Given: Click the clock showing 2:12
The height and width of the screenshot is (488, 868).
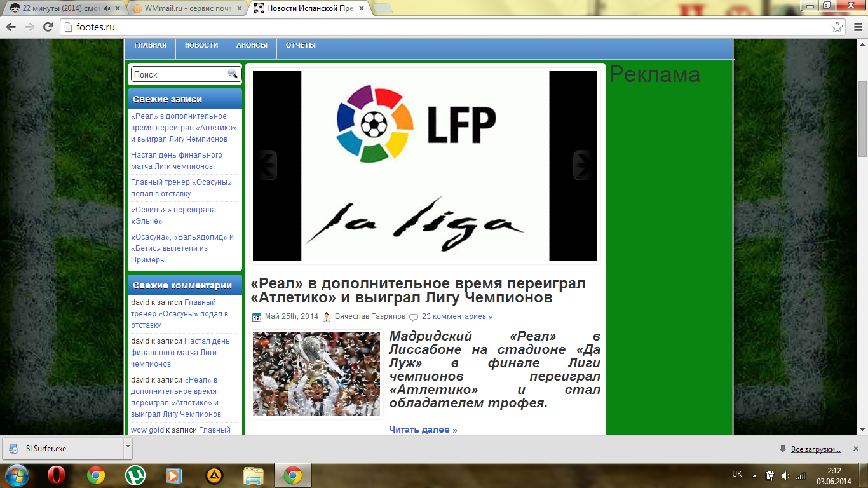Looking at the screenshot, I should [834, 471].
